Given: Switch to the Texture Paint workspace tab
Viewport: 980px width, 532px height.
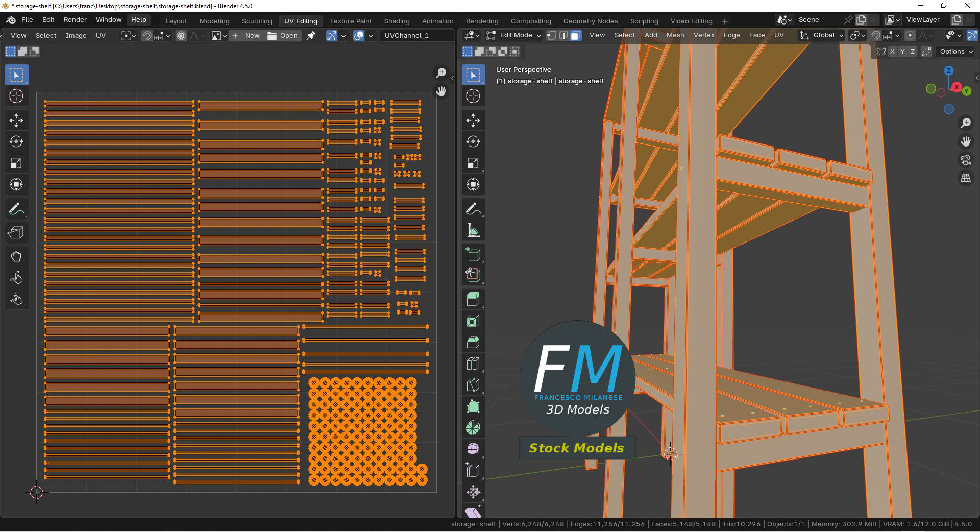Looking at the screenshot, I should point(350,21).
